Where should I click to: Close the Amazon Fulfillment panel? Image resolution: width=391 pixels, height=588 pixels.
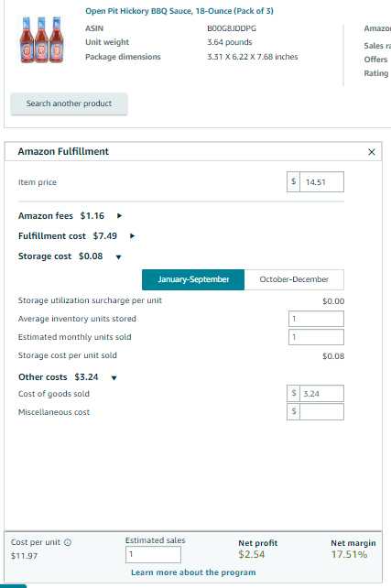point(371,152)
